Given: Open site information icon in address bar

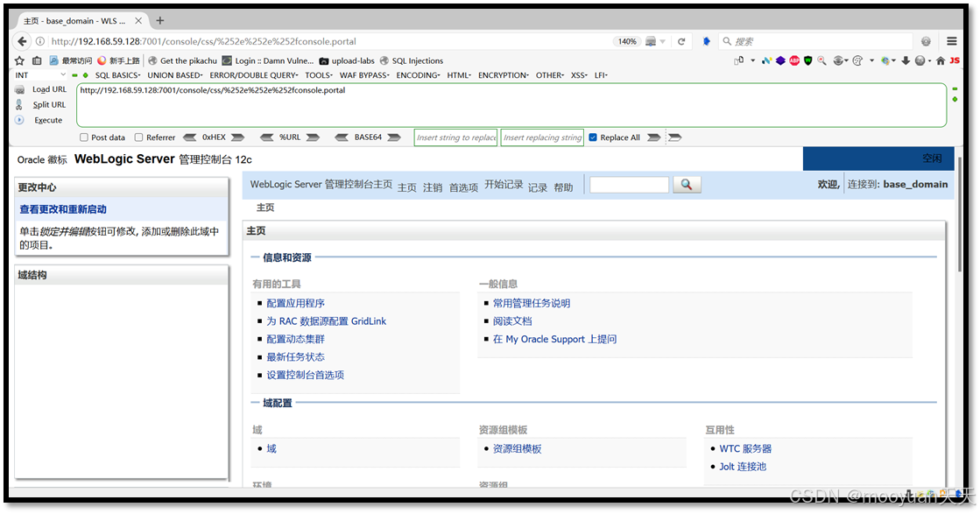Looking at the screenshot, I should click(40, 41).
